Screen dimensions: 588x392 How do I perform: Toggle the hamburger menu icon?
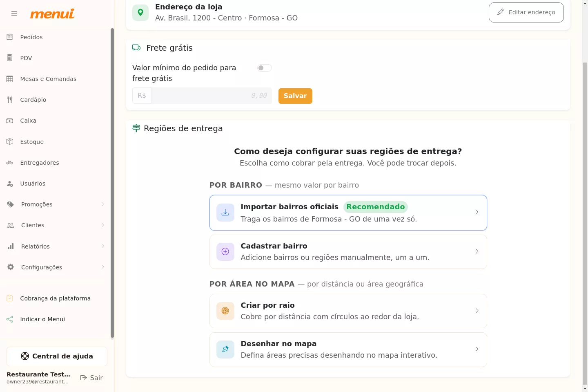pyautogui.click(x=14, y=13)
